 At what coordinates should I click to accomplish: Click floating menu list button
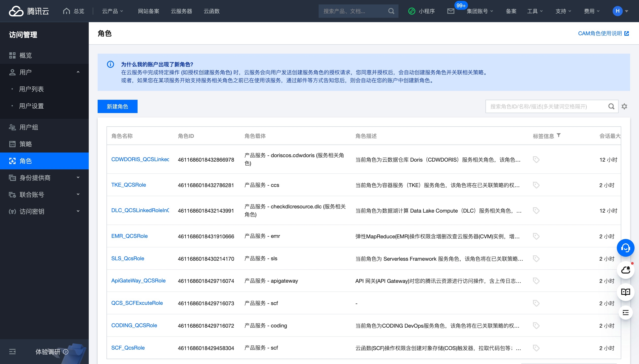625,313
